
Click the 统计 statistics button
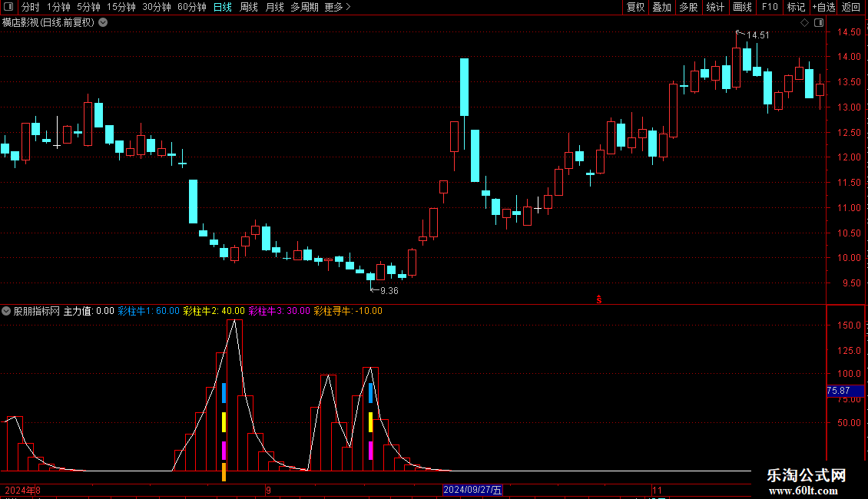tap(715, 7)
